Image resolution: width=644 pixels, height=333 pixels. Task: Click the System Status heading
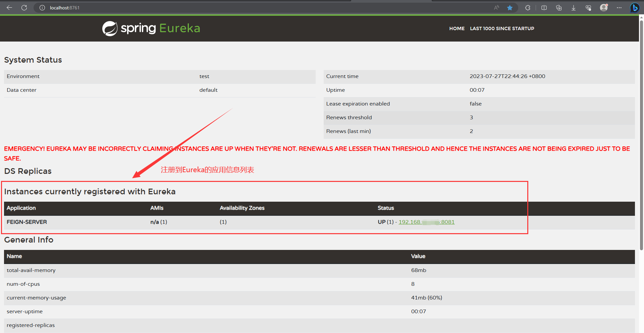33,60
